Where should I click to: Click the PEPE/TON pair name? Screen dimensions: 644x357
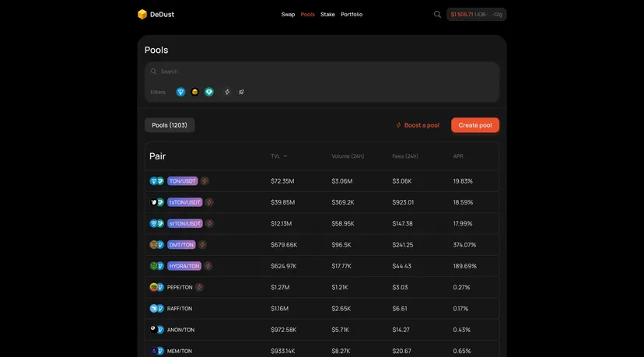pyautogui.click(x=180, y=287)
